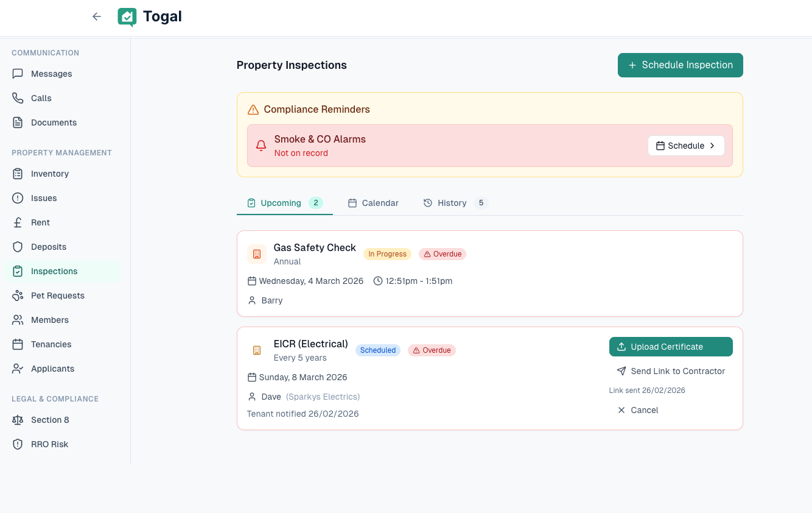Send Link to Contractor for EICR
This screenshot has height=513, width=812.
coord(670,371)
